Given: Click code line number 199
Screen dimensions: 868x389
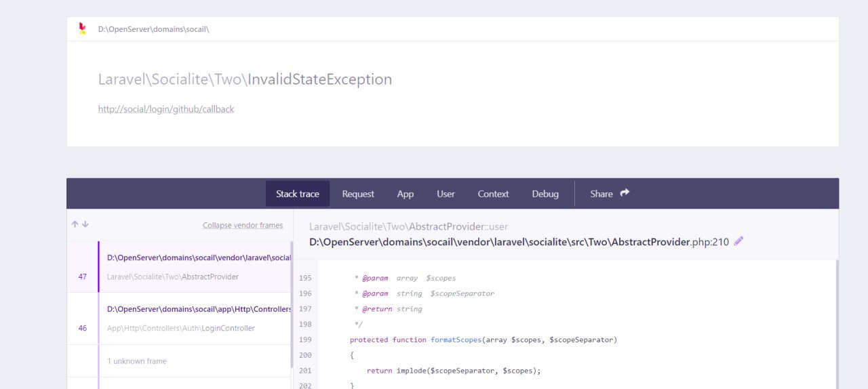Looking at the screenshot, I should (304, 340).
